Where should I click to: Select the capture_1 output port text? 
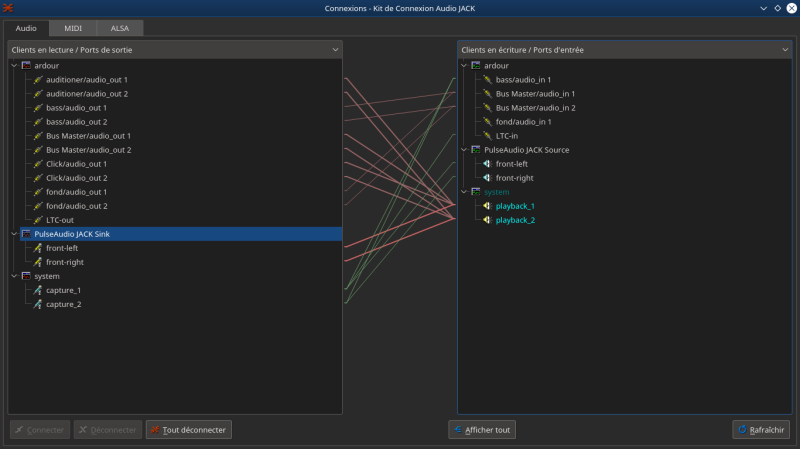tap(63, 290)
